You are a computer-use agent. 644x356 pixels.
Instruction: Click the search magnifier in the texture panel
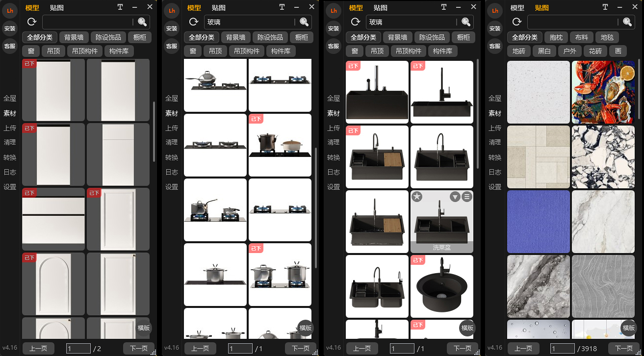coord(627,22)
